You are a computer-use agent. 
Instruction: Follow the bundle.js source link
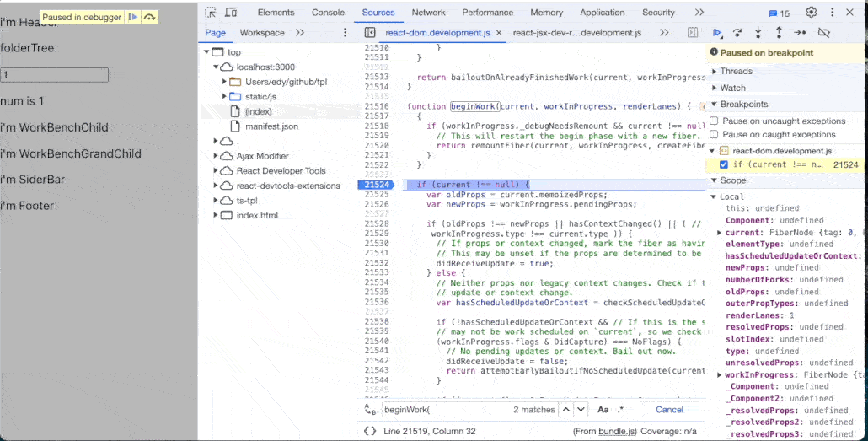(x=617, y=431)
